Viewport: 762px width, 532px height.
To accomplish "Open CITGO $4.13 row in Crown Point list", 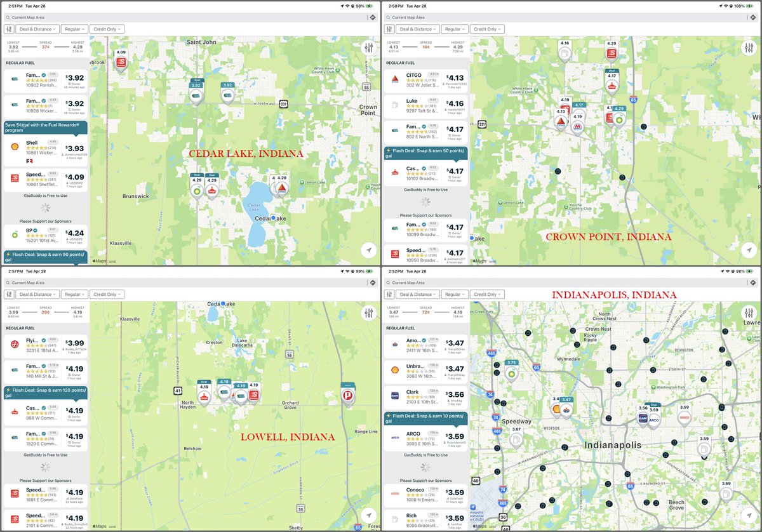I will click(x=425, y=80).
